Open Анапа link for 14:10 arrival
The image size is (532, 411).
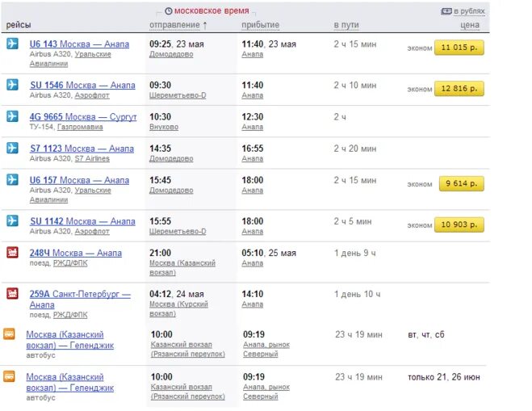pos(253,304)
